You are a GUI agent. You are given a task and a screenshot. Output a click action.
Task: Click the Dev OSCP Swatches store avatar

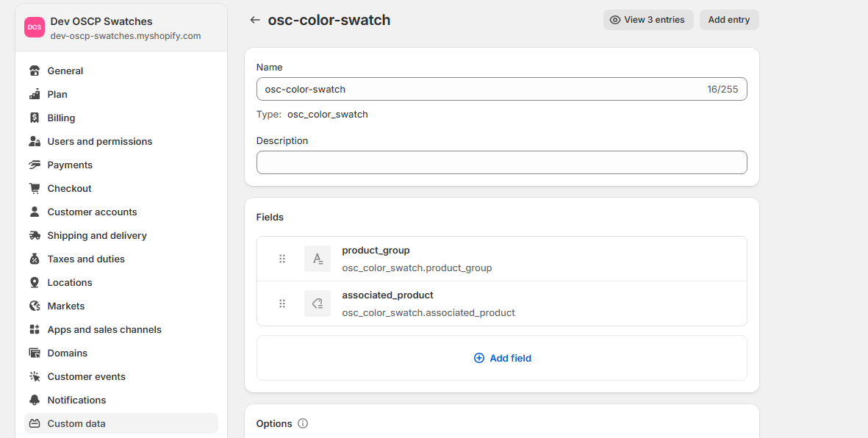click(x=35, y=27)
